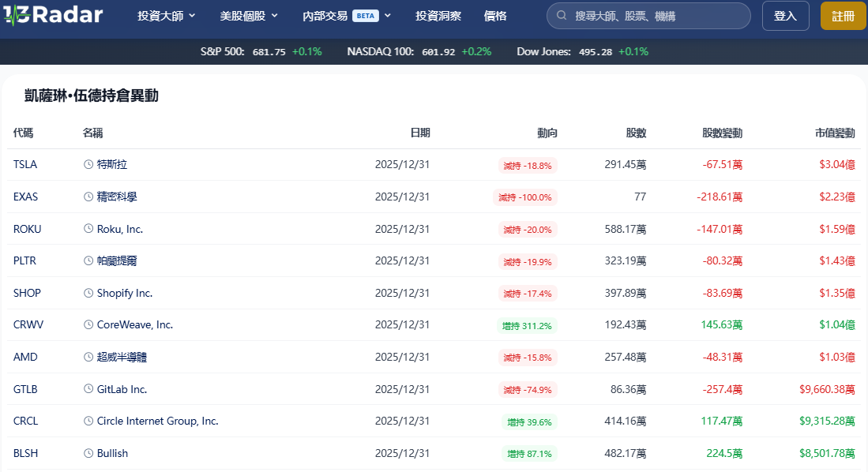
Task: Click the 股數變動 column header
Action: (722, 133)
